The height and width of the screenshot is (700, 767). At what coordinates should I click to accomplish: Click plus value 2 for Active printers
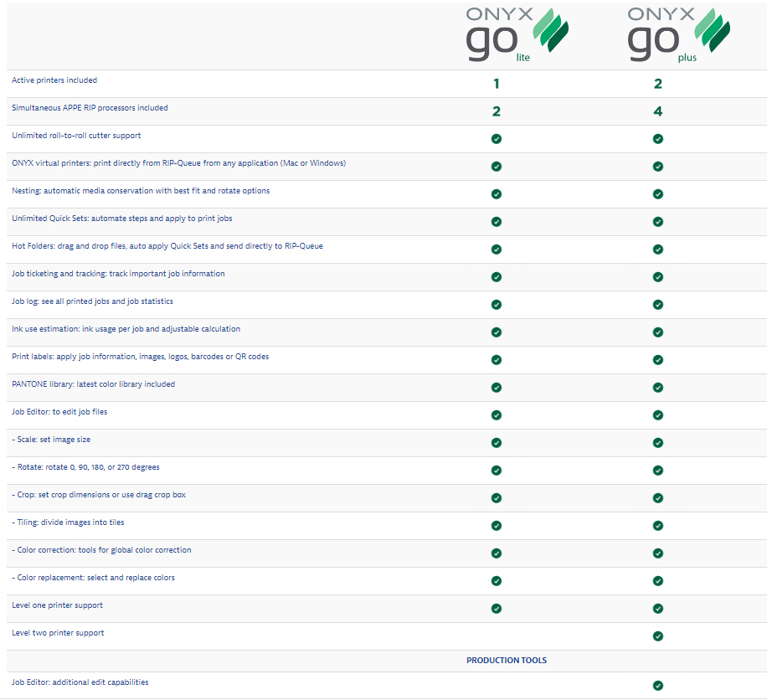[x=658, y=84]
